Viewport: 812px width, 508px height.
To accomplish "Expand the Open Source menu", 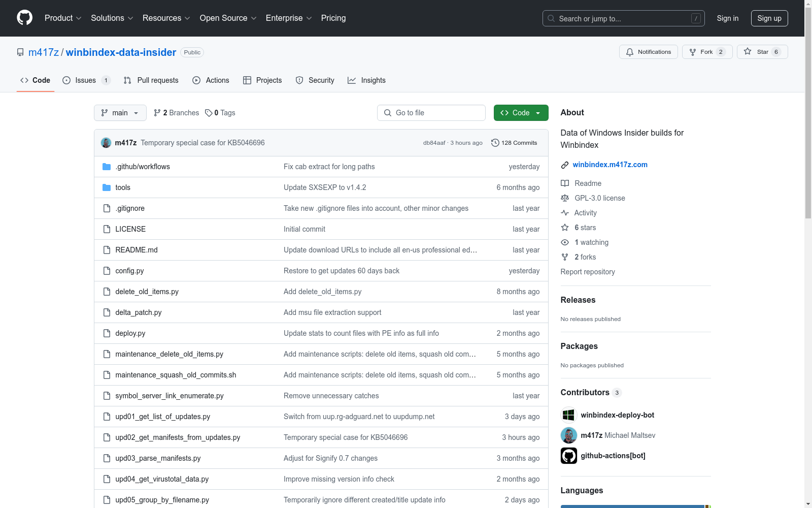I will click(228, 18).
